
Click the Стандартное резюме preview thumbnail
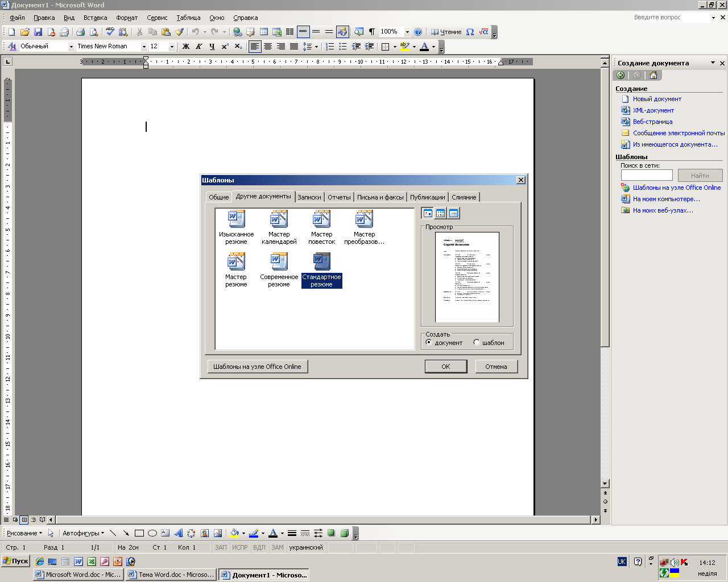point(467,277)
